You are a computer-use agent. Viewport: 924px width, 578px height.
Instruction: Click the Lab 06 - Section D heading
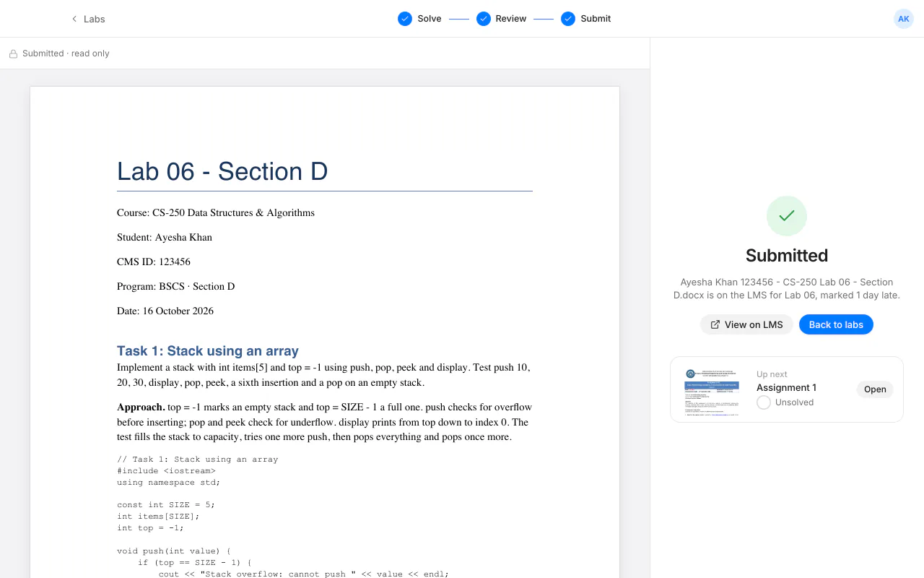tap(222, 171)
